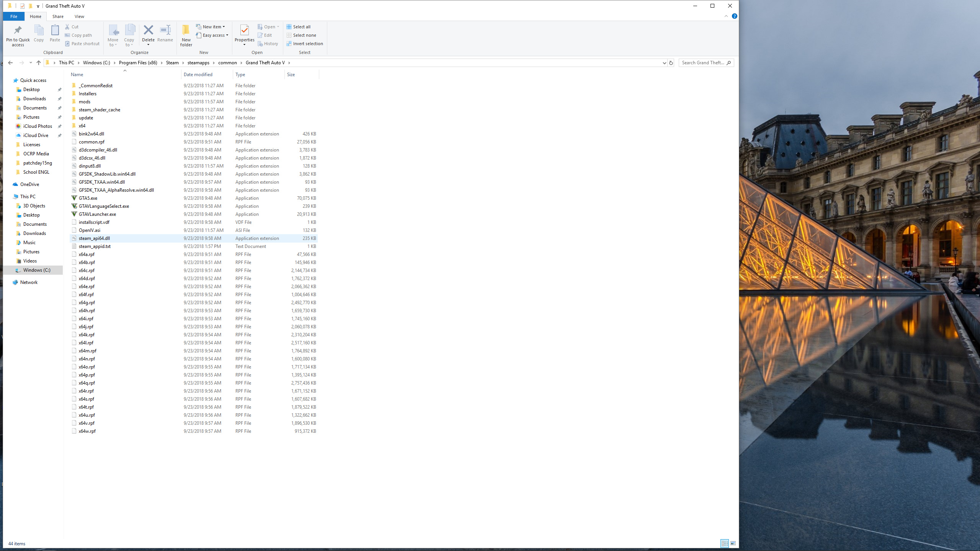
Task: Click the Delete icon in ribbon
Action: [148, 31]
